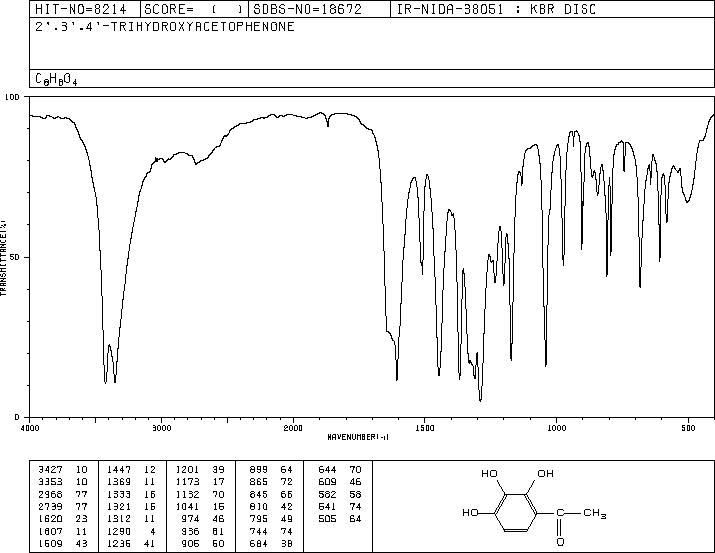This screenshot has height=553, width=715.
Task: Click the 100 y-axis tick label
Action: click(12, 97)
